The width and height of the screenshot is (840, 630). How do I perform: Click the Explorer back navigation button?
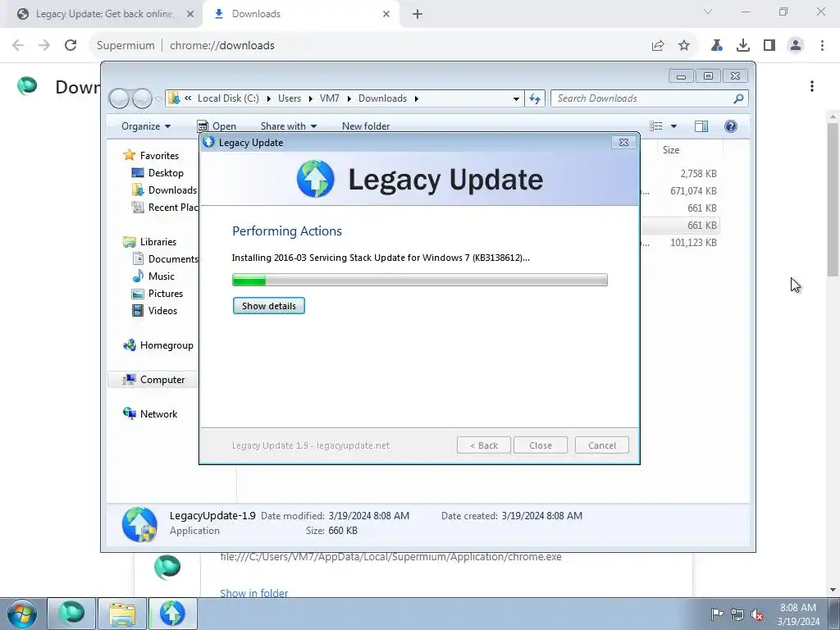coord(119,98)
